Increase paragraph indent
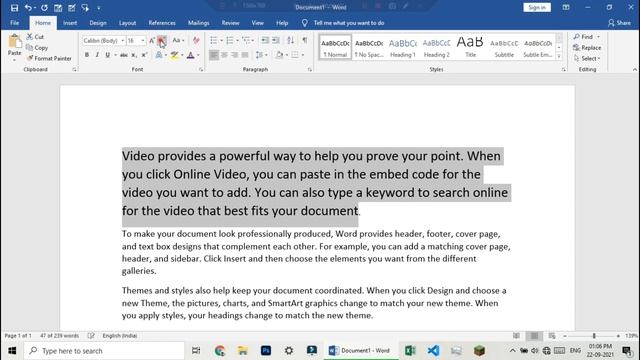 276,40
